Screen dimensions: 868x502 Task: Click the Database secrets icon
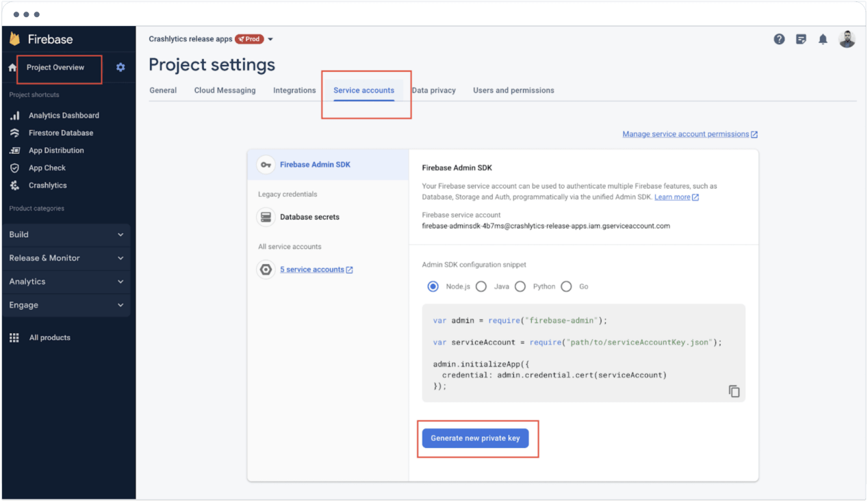tap(266, 217)
